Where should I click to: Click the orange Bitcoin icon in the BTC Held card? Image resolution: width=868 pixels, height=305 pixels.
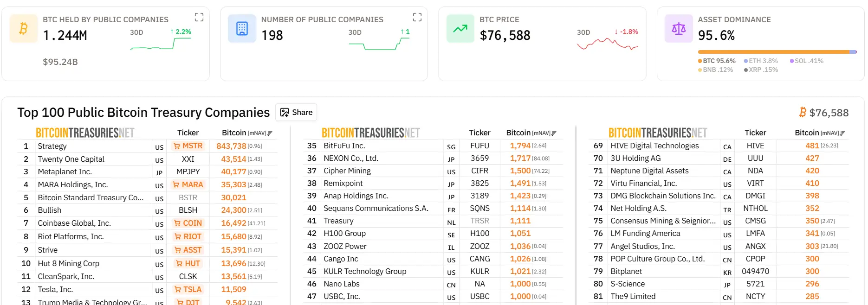(x=24, y=29)
